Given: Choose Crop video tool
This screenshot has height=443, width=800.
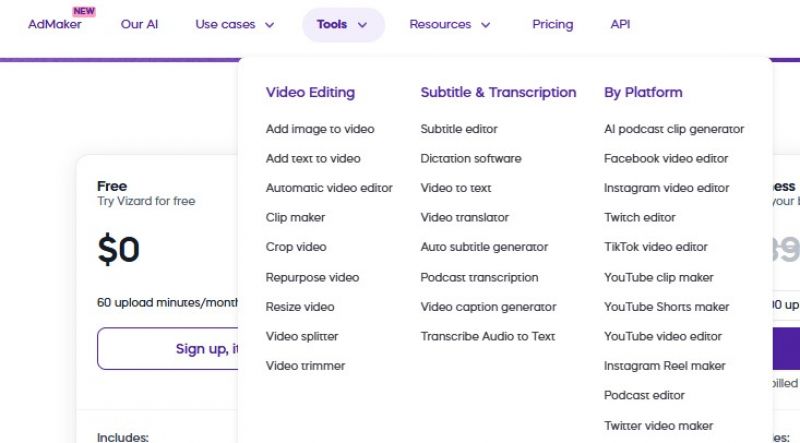Looking at the screenshot, I should pos(296,247).
